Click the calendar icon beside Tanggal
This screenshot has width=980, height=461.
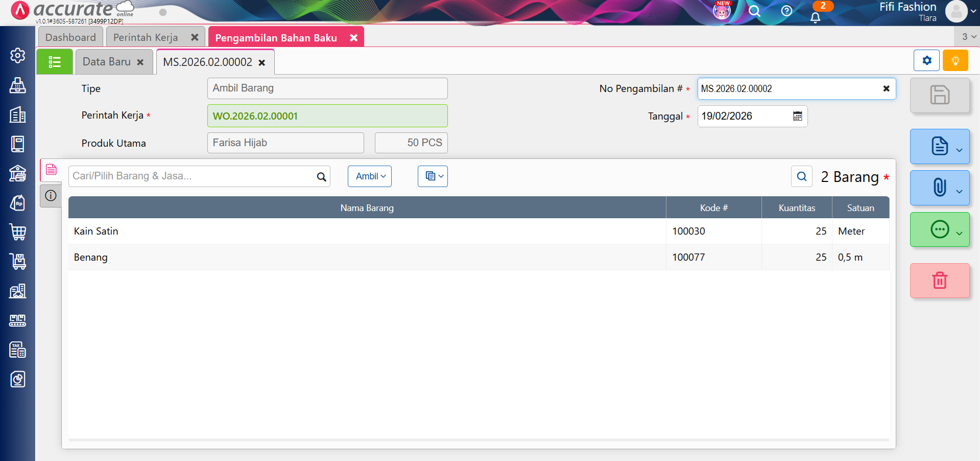[797, 116]
